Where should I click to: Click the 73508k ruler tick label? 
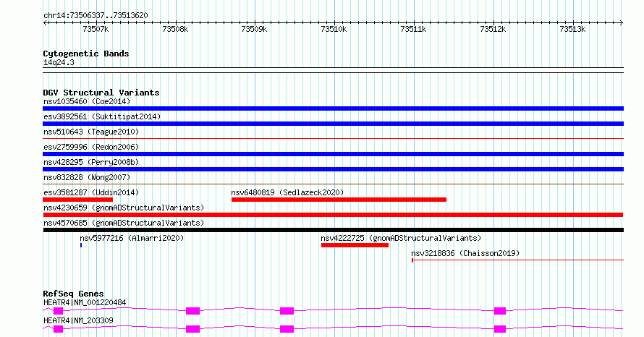pyautogui.click(x=175, y=29)
